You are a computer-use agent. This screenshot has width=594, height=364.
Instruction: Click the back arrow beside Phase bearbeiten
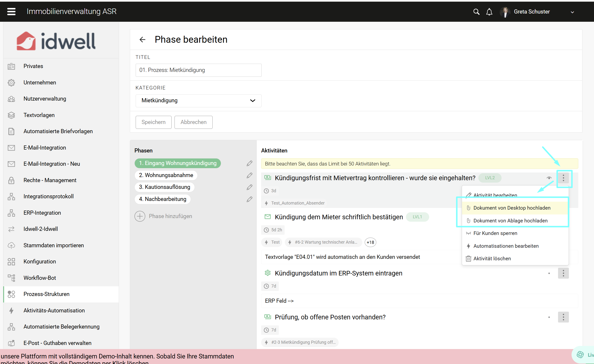click(x=142, y=40)
